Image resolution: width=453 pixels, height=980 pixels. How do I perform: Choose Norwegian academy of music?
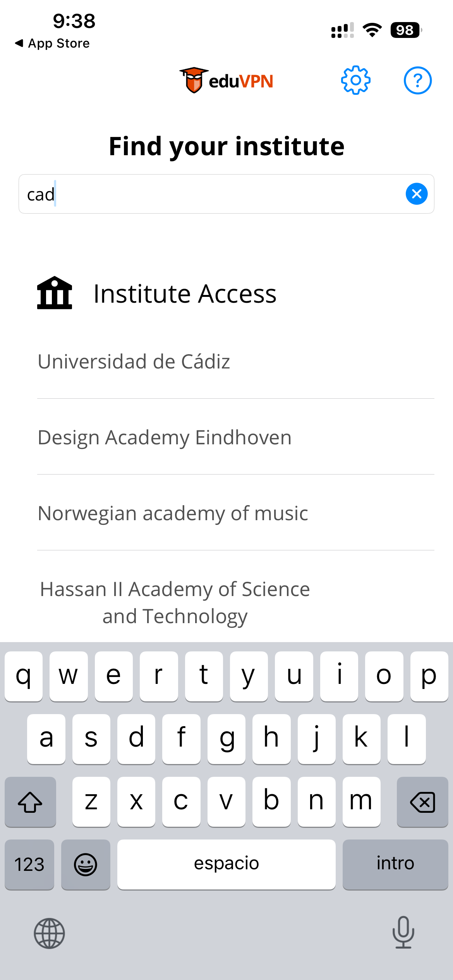pyautogui.click(x=173, y=513)
